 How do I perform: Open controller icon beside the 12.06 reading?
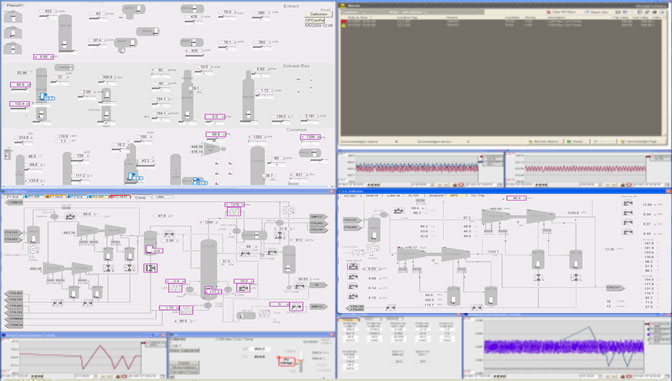click(628, 203)
